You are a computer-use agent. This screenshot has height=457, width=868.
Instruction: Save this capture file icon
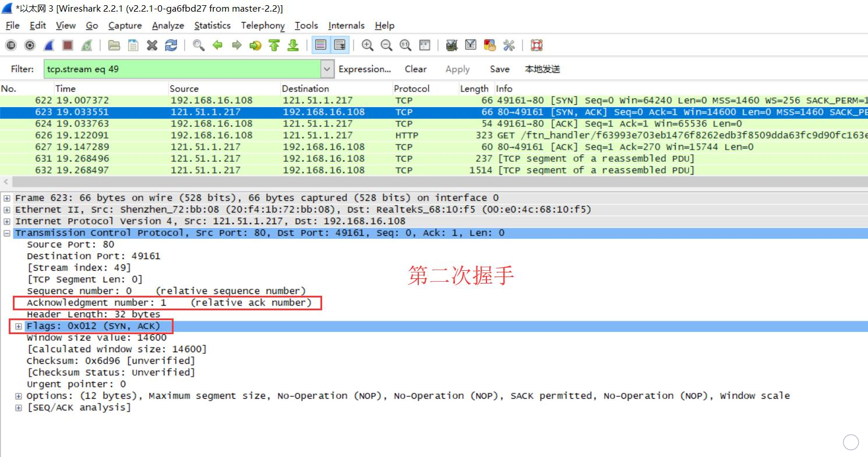click(x=133, y=45)
